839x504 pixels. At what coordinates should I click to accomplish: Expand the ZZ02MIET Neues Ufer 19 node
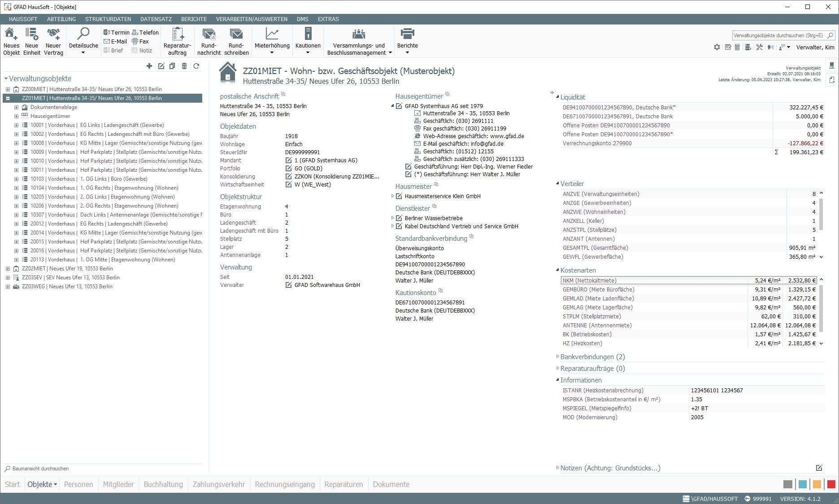pyautogui.click(x=8, y=269)
